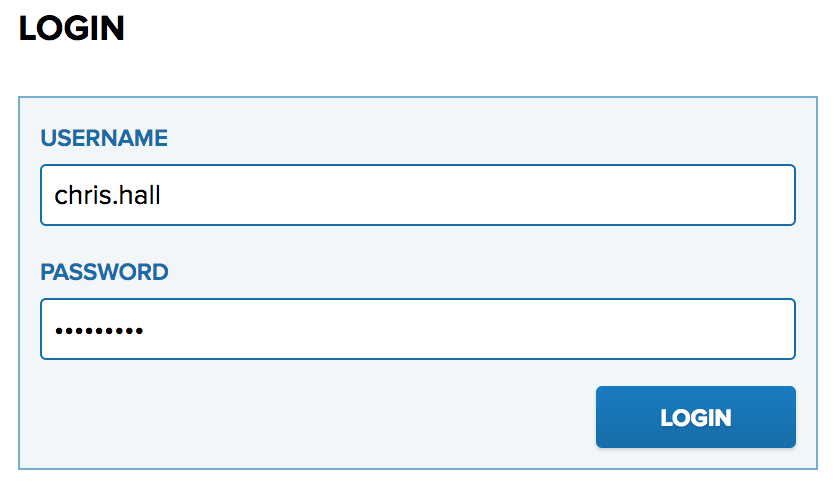Viewport: 834px width, 486px height.
Task: Click right after chris.hall in the username field
Action: (x=162, y=195)
